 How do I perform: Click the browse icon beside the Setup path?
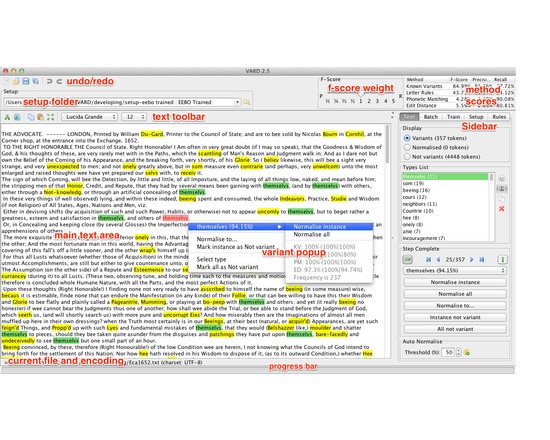point(247,102)
